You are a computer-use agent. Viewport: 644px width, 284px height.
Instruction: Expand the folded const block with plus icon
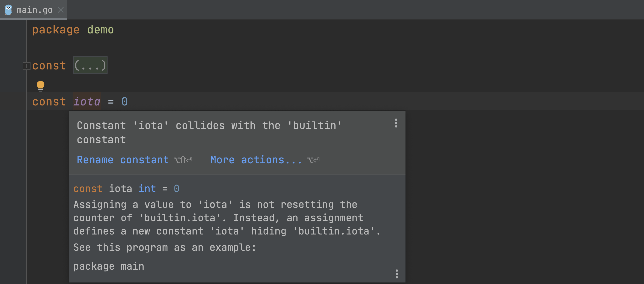point(26,66)
